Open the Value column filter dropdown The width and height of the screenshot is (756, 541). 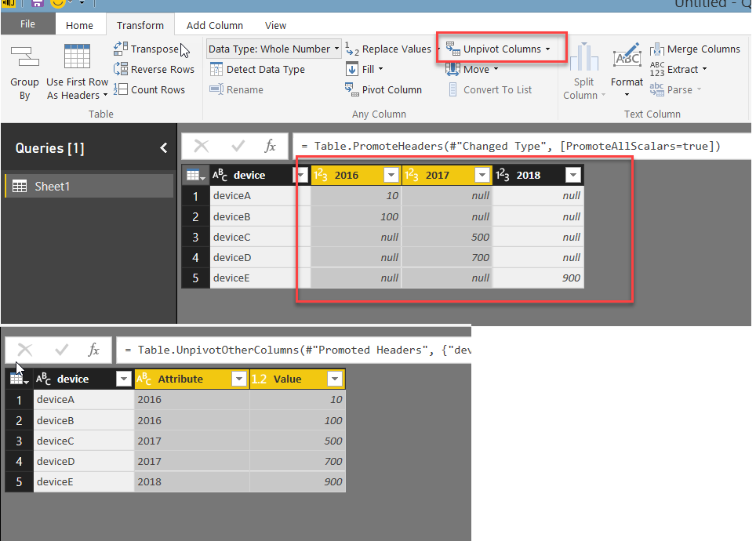pyautogui.click(x=335, y=379)
